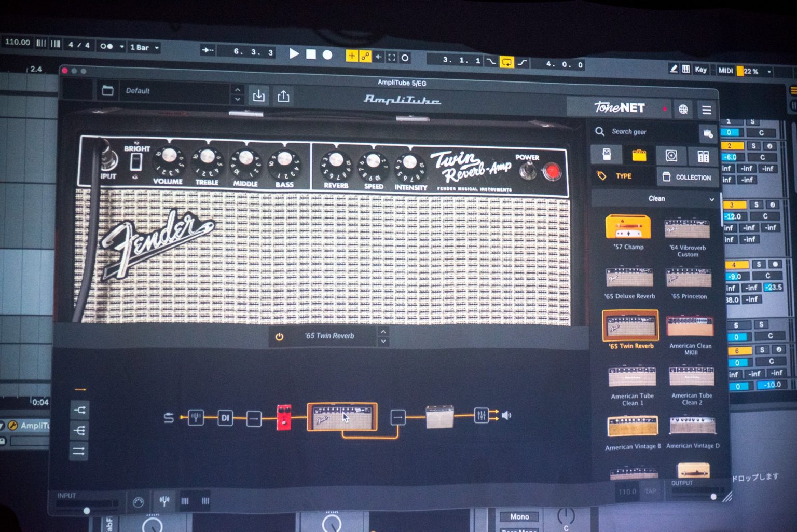
Task: Choose the American Vintage B amp
Action: (633, 432)
